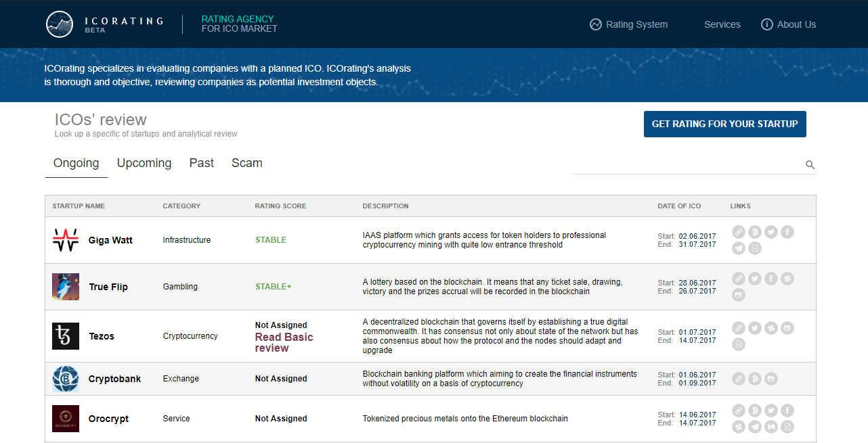Visit Tezos GitHub icon
This screenshot has width=868, height=443.
tap(787, 328)
